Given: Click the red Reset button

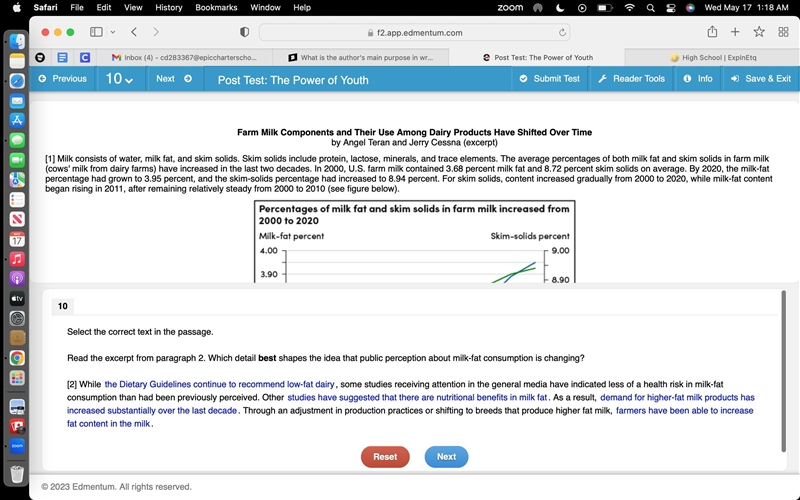Looking at the screenshot, I should (385, 457).
